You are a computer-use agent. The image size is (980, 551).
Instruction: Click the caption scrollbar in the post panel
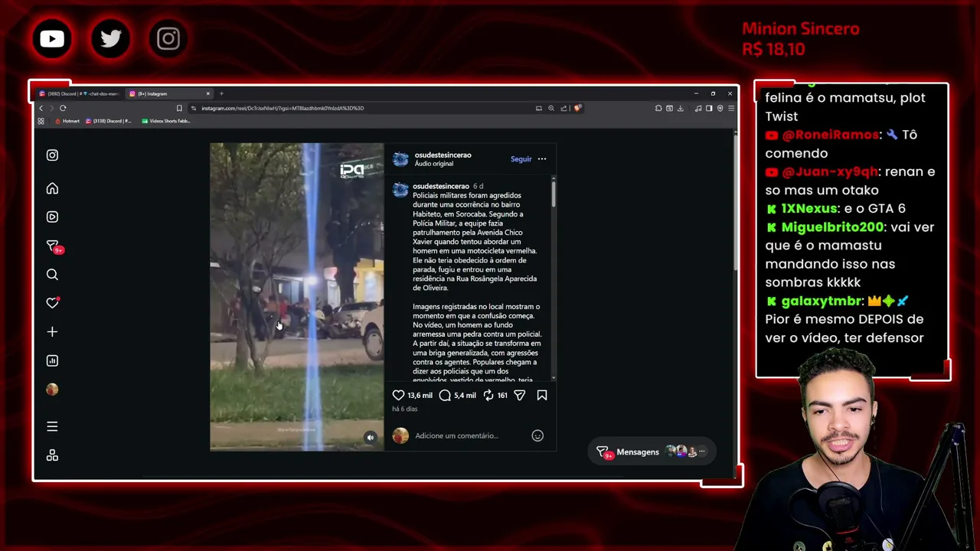click(554, 193)
